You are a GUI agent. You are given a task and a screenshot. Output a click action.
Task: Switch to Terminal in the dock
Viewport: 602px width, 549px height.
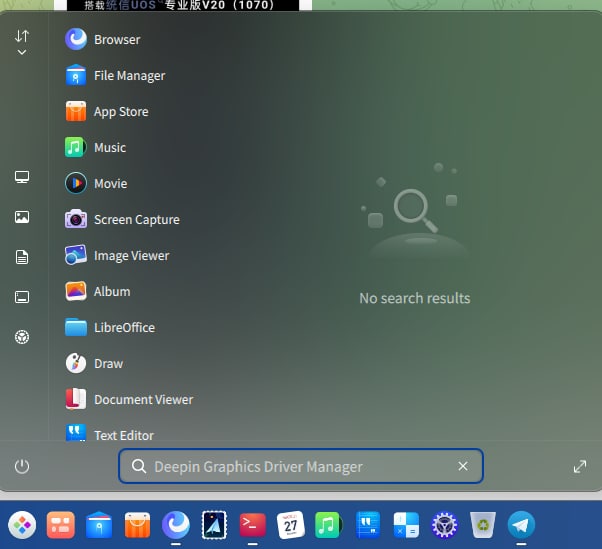[x=253, y=525]
